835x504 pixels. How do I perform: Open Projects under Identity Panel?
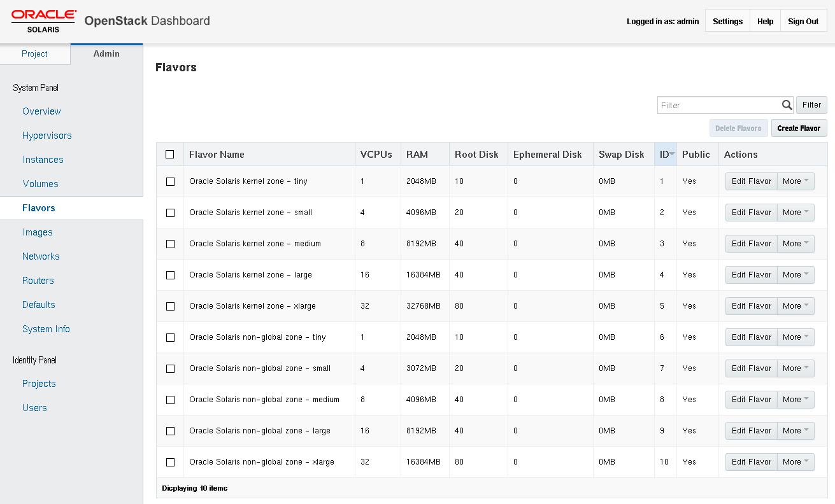39,384
